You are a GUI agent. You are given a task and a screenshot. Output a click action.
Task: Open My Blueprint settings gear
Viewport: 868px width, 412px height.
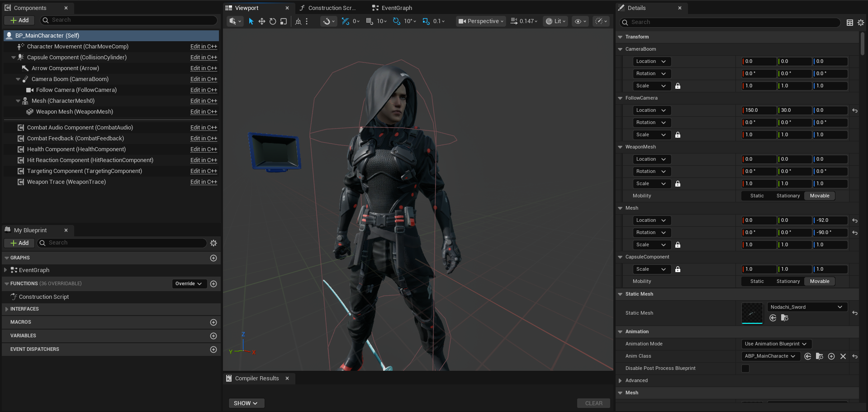coord(213,243)
